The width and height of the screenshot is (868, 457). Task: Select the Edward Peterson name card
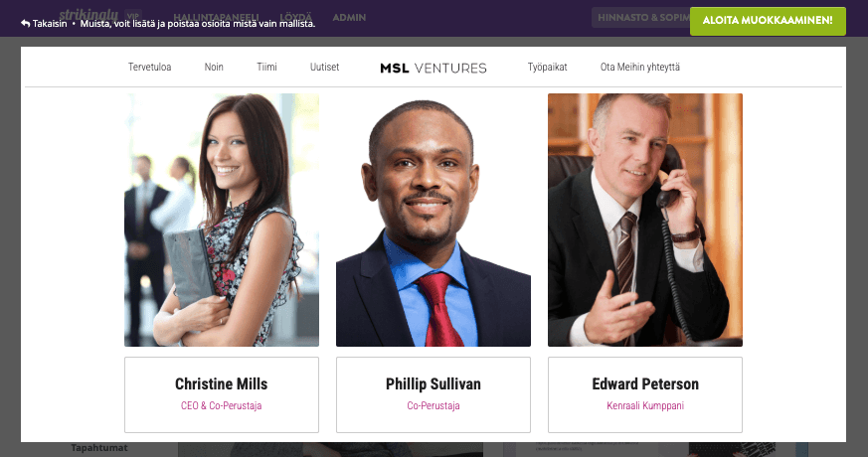coord(645,394)
